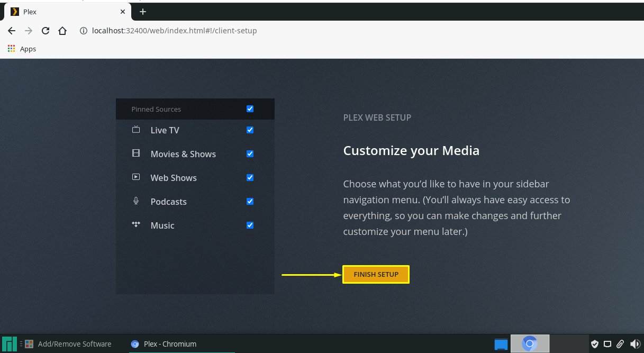This screenshot has width=644, height=353.
Task: Click the display tray icon
Action: coord(607,344)
